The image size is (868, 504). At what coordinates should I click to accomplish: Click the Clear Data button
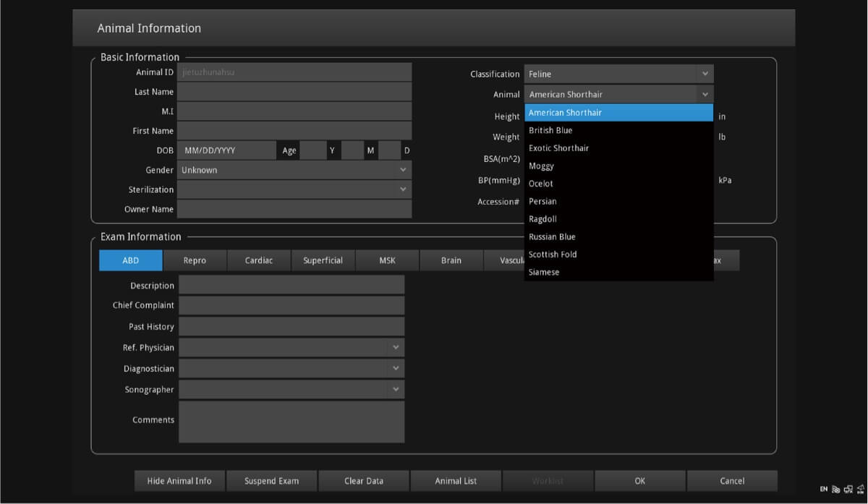[x=364, y=481]
